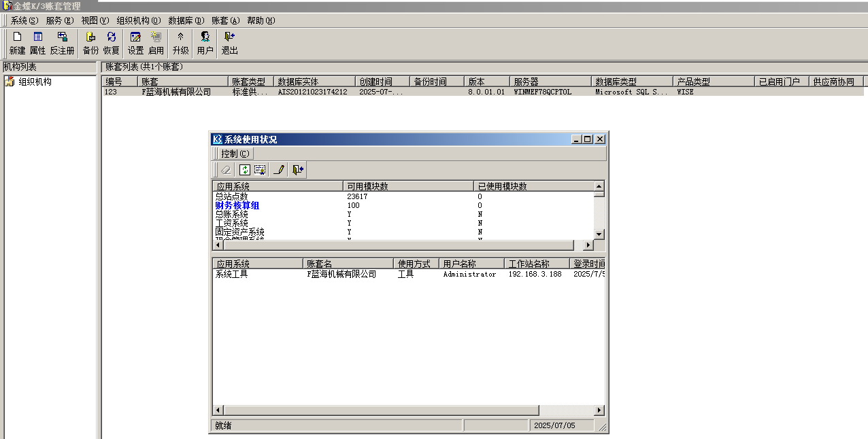Select the 总账系统 row
Screen dimensions: 868x439
coord(403,214)
